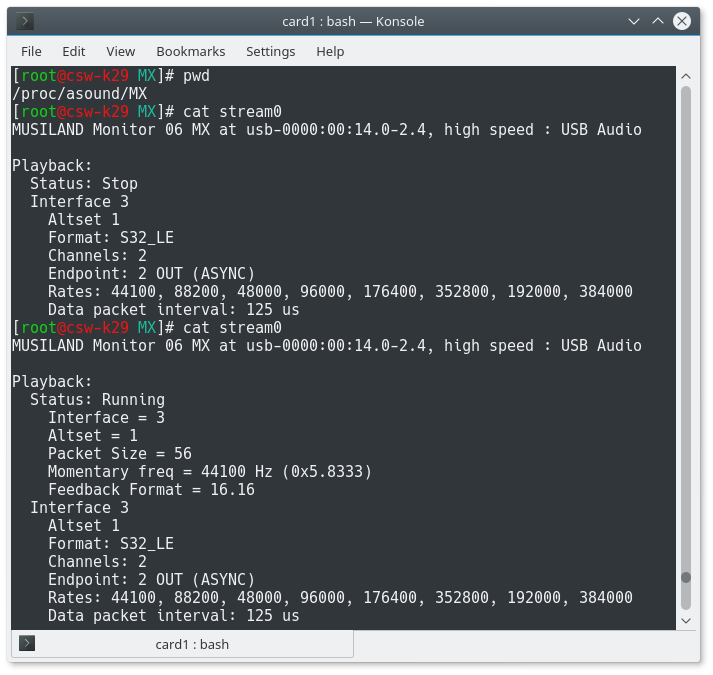Maximize the Konsole window
Viewport: 713px width, 675px height.
coord(658,21)
